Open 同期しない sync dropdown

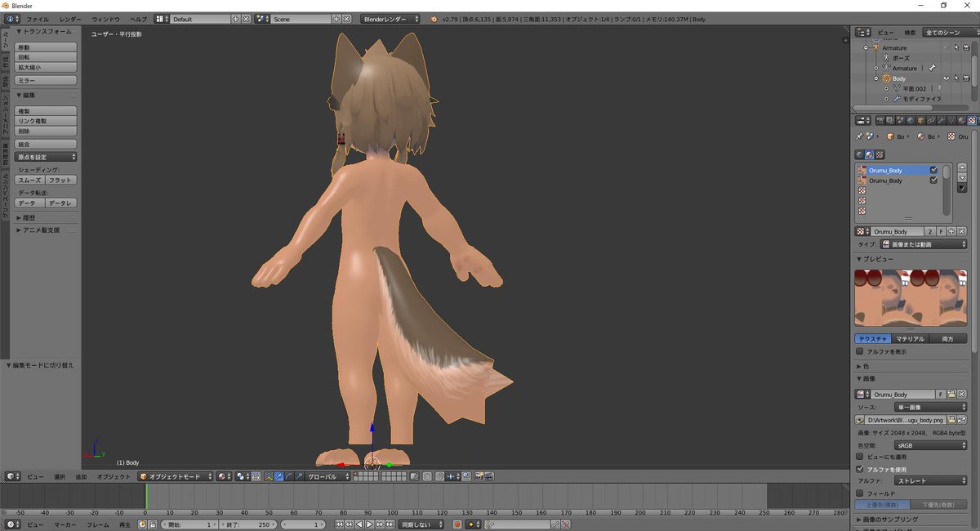point(421,524)
